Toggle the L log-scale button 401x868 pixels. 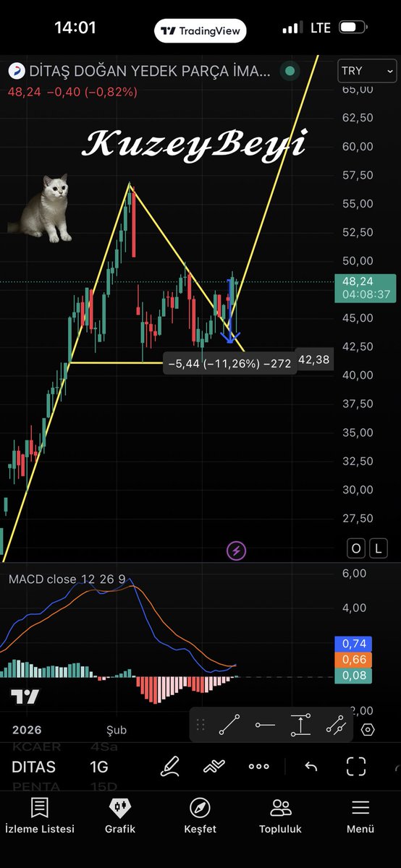[x=379, y=549]
